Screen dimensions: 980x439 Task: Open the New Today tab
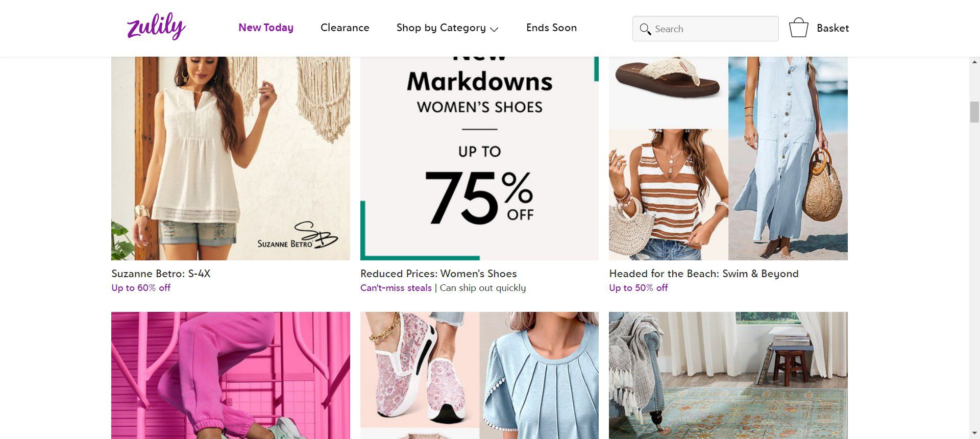[x=266, y=28]
